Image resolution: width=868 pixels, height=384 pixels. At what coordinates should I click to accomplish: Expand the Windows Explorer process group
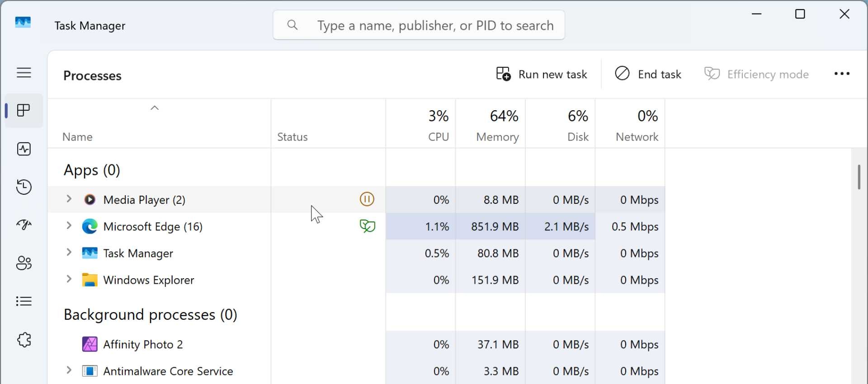coord(69,279)
